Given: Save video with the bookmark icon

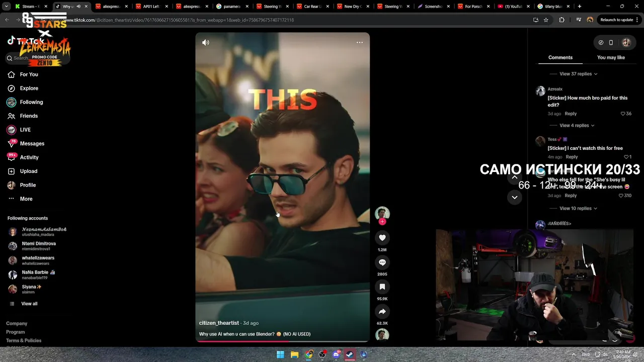Looking at the screenshot, I should click(x=382, y=287).
